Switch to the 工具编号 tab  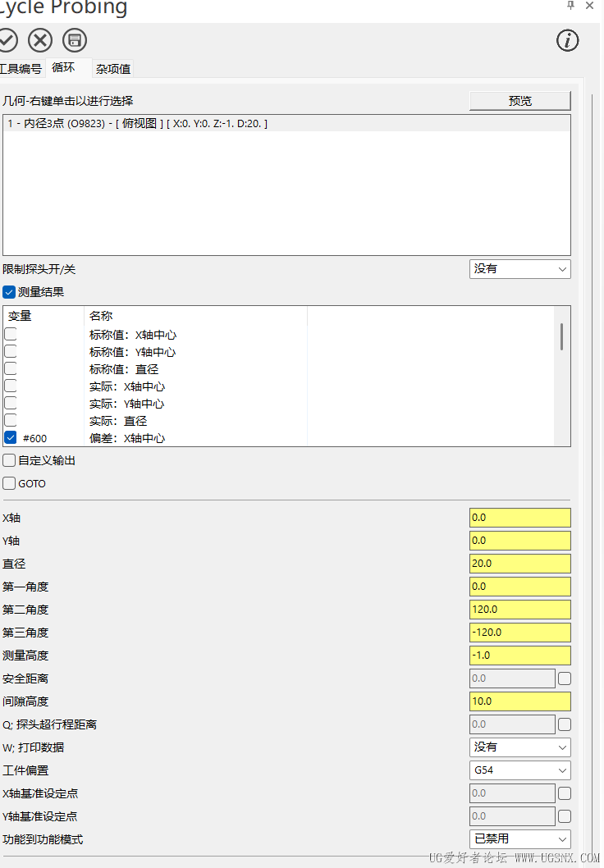click(x=21, y=69)
